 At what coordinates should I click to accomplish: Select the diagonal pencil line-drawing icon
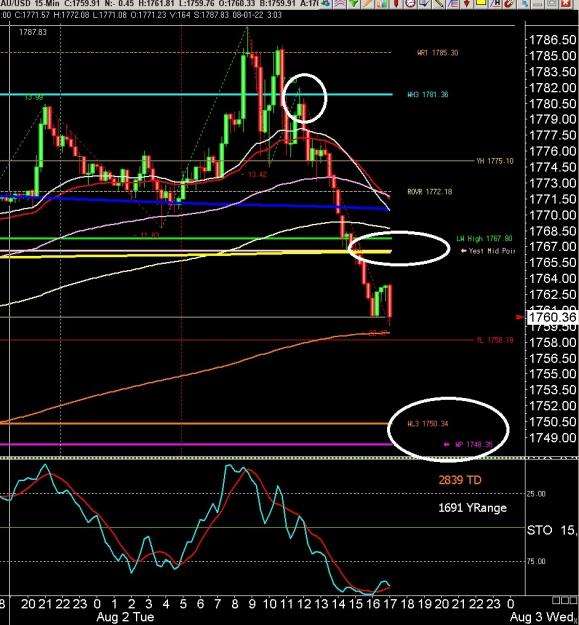pyautogui.click(x=438, y=4)
